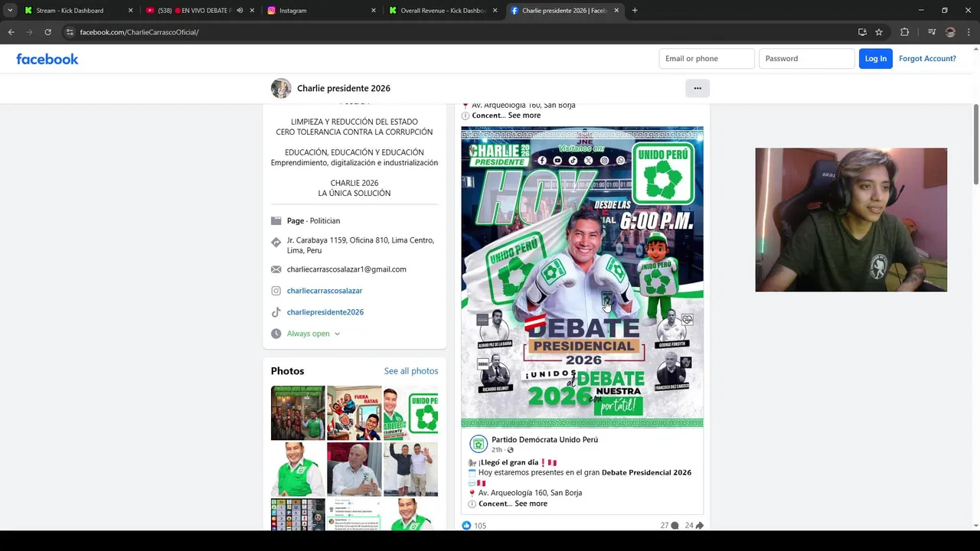Viewport: 980px width, 551px height.
Task: Click the like reaction icon with 105
Action: 467,525
